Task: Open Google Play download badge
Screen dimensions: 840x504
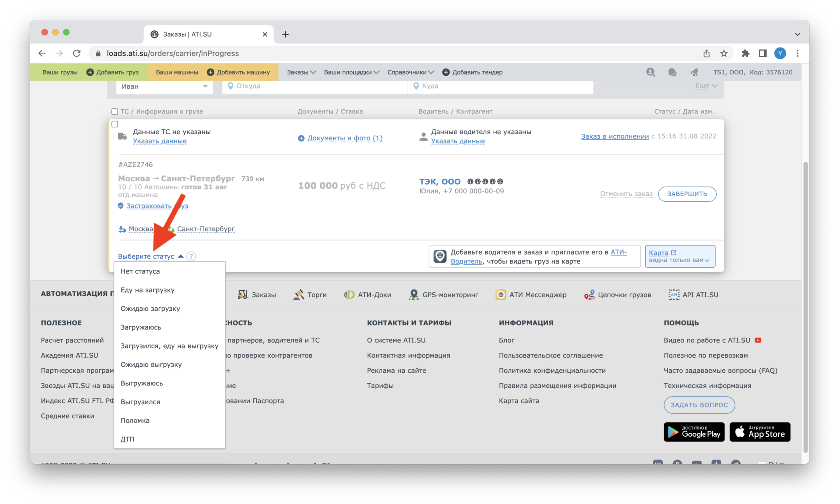Action: click(694, 432)
